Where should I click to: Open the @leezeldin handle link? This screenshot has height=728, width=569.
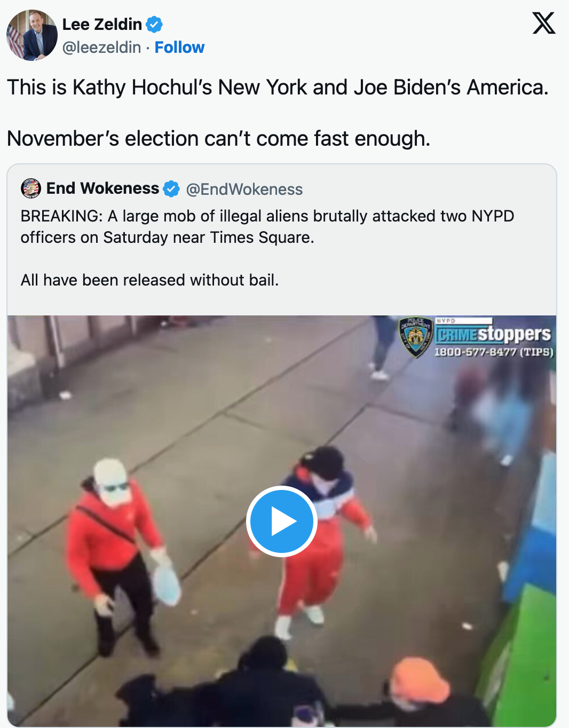pos(101,48)
